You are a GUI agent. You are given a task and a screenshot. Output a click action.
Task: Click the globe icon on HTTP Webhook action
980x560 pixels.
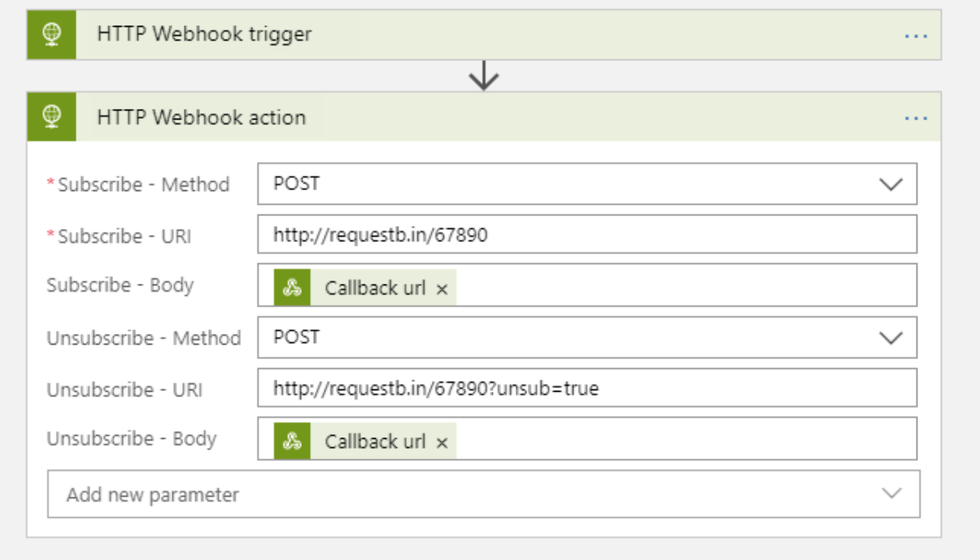(51, 115)
